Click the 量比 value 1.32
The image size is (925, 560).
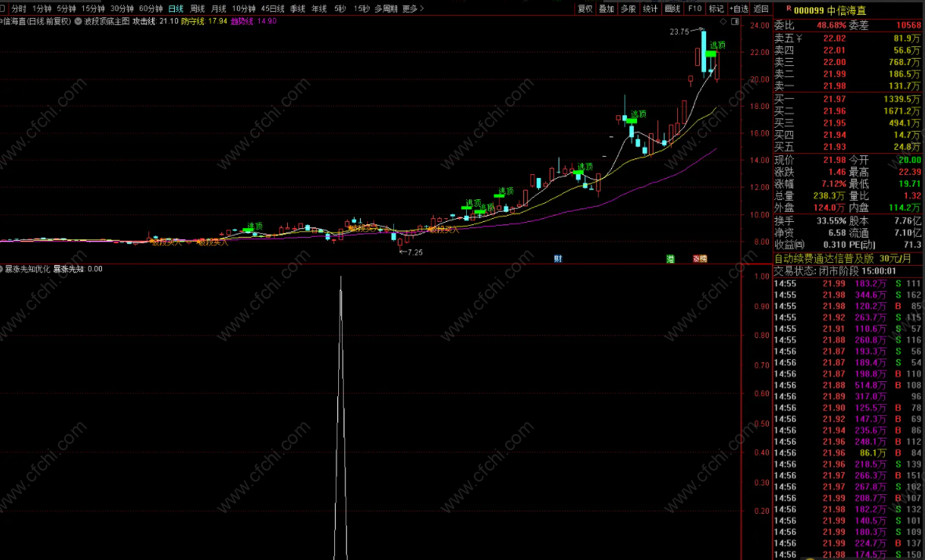pos(912,196)
